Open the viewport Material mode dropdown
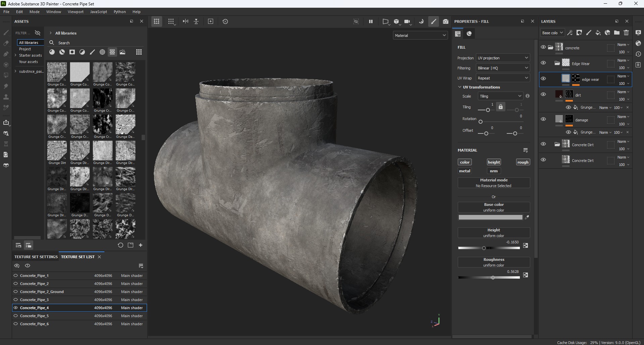Image resolution: width=644 pixels, height=345 pixels. (x=420, y=36)
